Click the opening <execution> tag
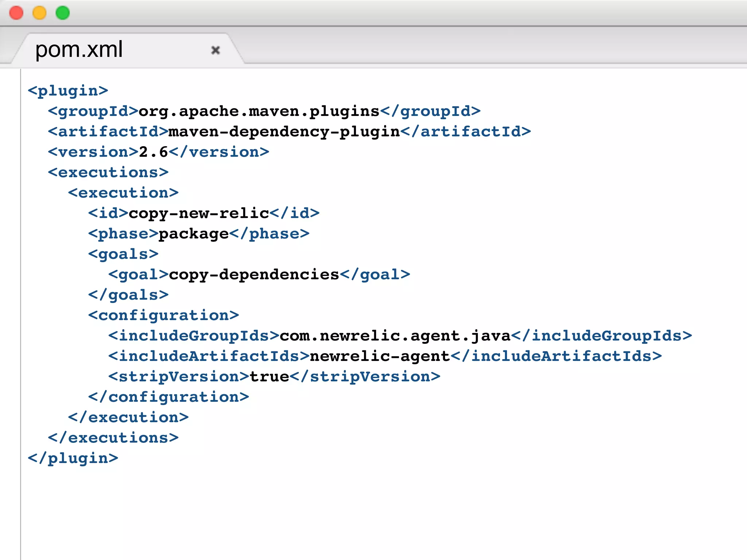Image resolution: width=747 pixels, height=560 pixels. 123,193
